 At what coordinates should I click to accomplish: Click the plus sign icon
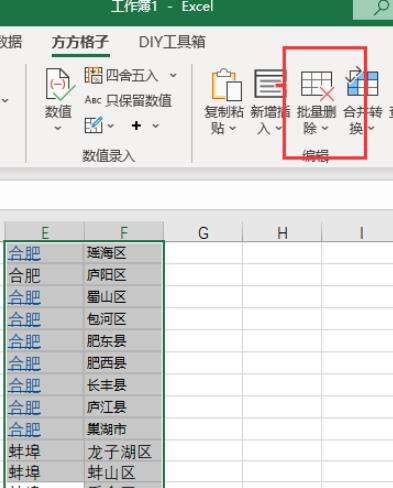point(136,125)
